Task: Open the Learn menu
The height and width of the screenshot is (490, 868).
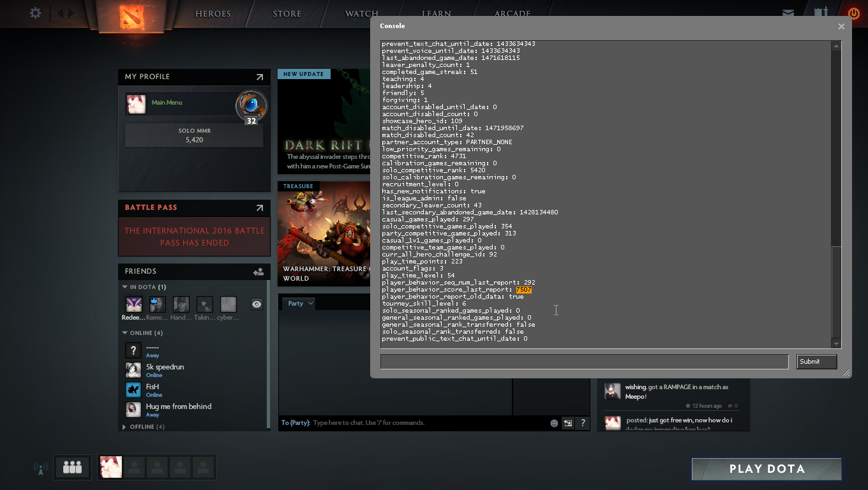Action: 437,13
